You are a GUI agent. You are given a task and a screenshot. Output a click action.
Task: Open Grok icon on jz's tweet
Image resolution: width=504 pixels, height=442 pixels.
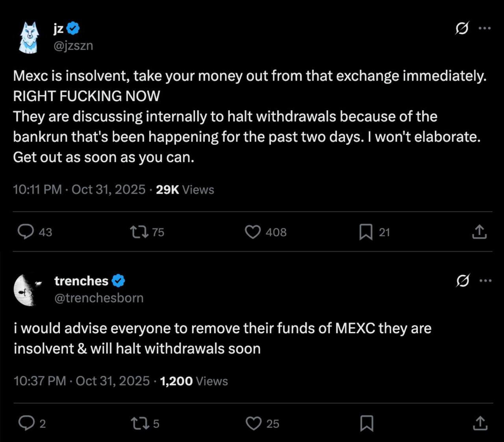pos(462,28)
